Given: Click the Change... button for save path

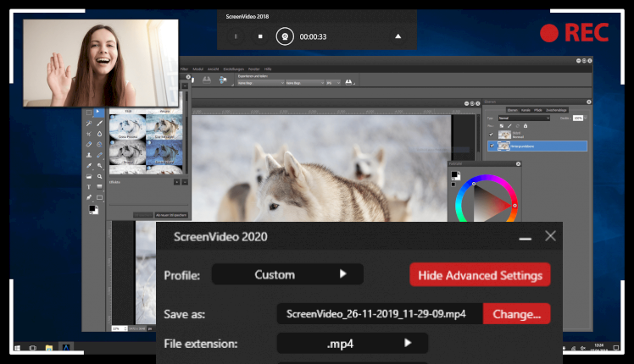Looking at the screenshot, I should (x=517, y=314).
